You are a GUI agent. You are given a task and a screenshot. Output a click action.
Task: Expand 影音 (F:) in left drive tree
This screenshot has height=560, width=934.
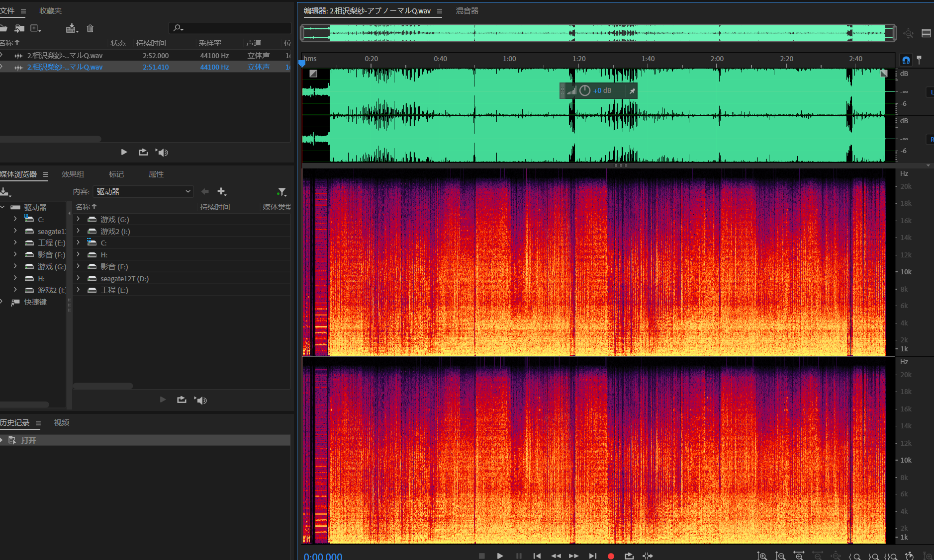15,254
